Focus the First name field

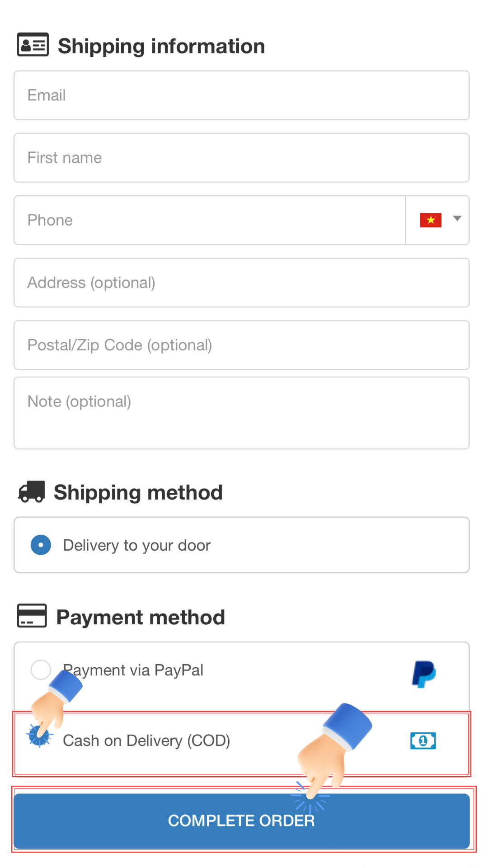pyautogui.click(x=241, y=158)
